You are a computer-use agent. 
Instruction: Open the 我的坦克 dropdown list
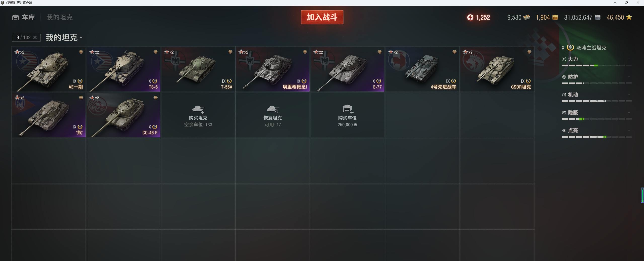tap(64, 38)
